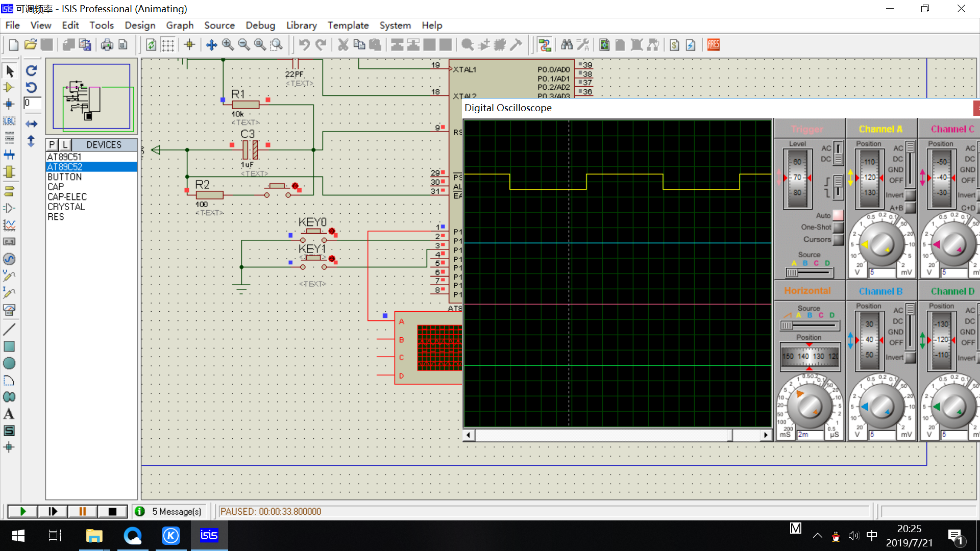
Task: Select the Buses Mode tool
Action: pyautogui.click(x=9, y=155)
